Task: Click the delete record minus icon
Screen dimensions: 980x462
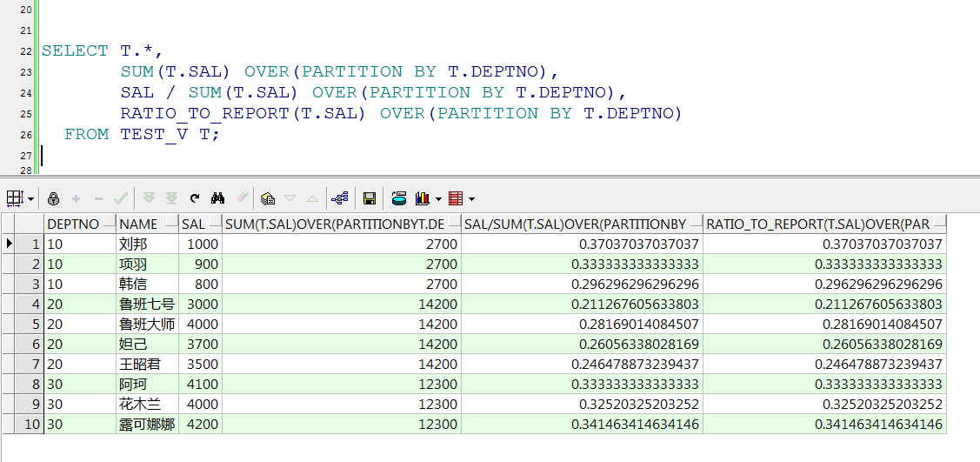Action: [x=98, y=198]
